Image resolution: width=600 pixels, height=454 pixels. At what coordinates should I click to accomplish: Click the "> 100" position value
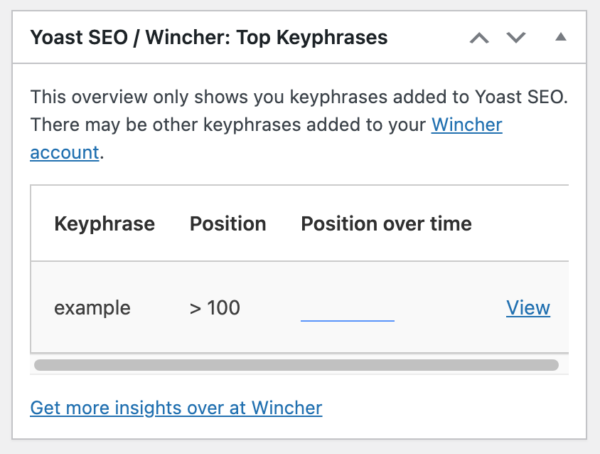(x=215, y=308)
